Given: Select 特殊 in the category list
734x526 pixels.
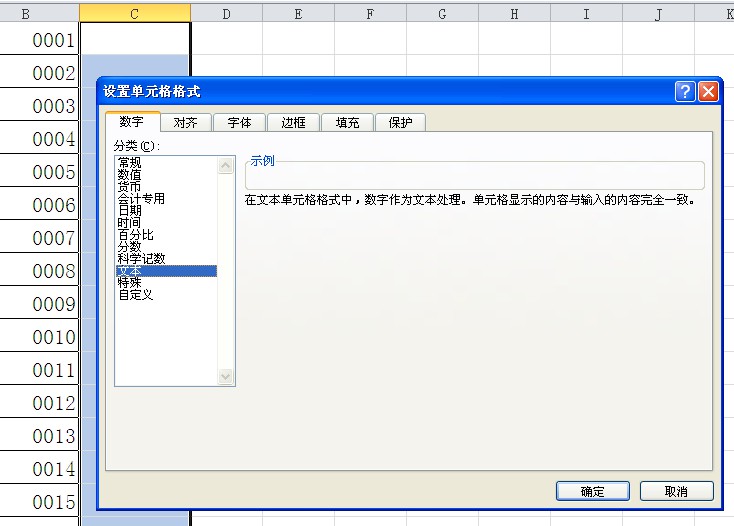Looking at the screenshot, I should pyautogui.click(x=166, y=283).
